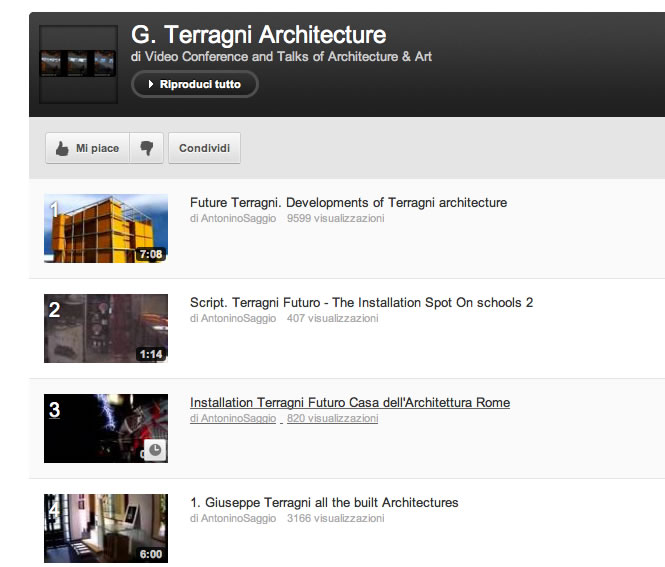The width and height of the screenshot is (665, 567).
Task: Click the watch later clock icon
Action: tap(155, 451)
